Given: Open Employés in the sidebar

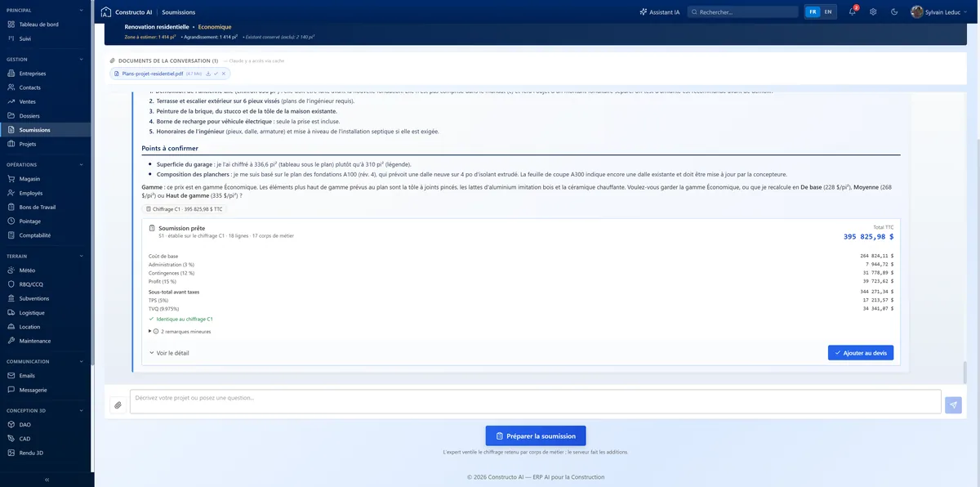Looking at the screenshot, I should (x=46, y=193).
